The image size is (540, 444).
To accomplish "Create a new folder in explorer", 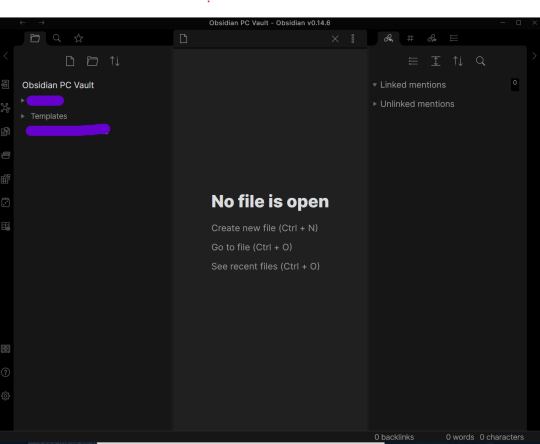I will [x=92, y=61].
